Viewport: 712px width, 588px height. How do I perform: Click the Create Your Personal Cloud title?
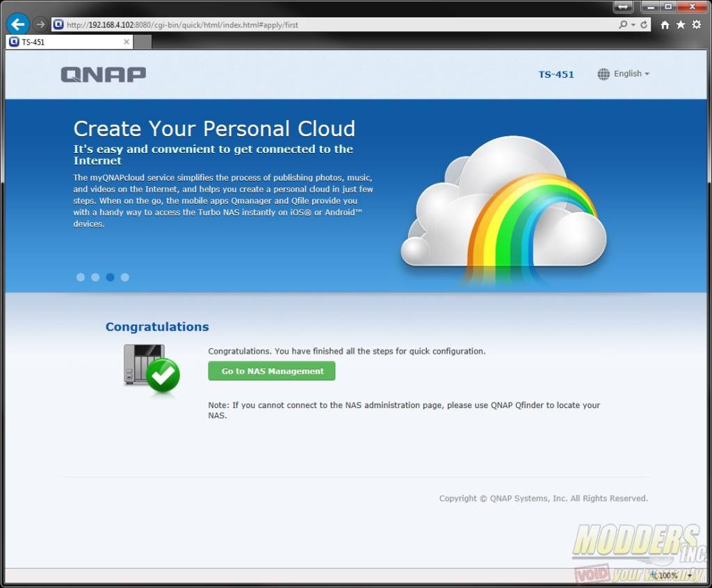[214, 129]
